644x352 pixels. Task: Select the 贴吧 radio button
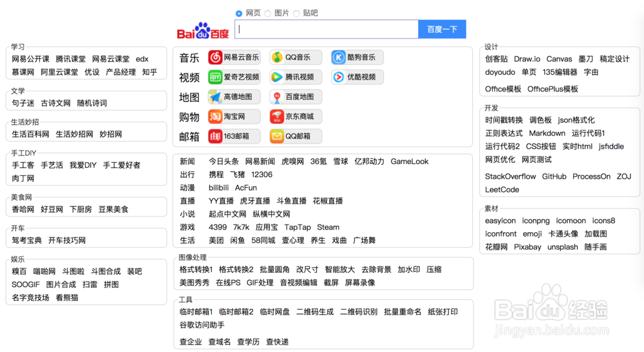pos(296,14)
